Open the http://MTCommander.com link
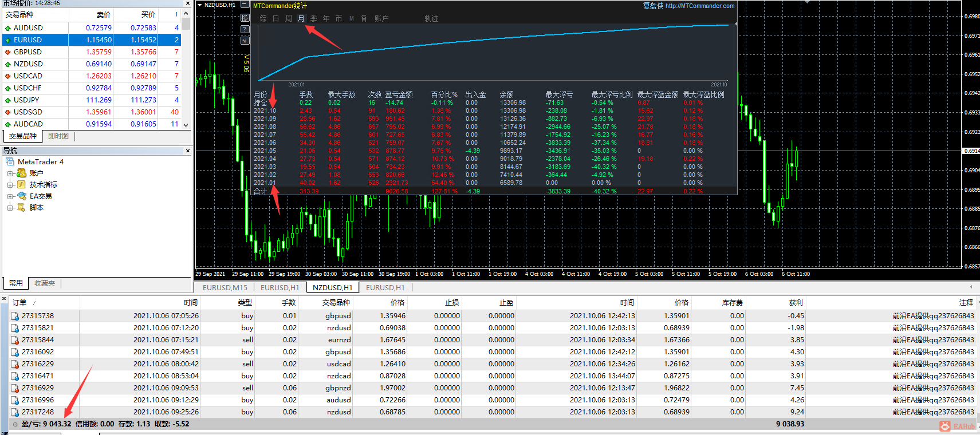 (699, 6)
